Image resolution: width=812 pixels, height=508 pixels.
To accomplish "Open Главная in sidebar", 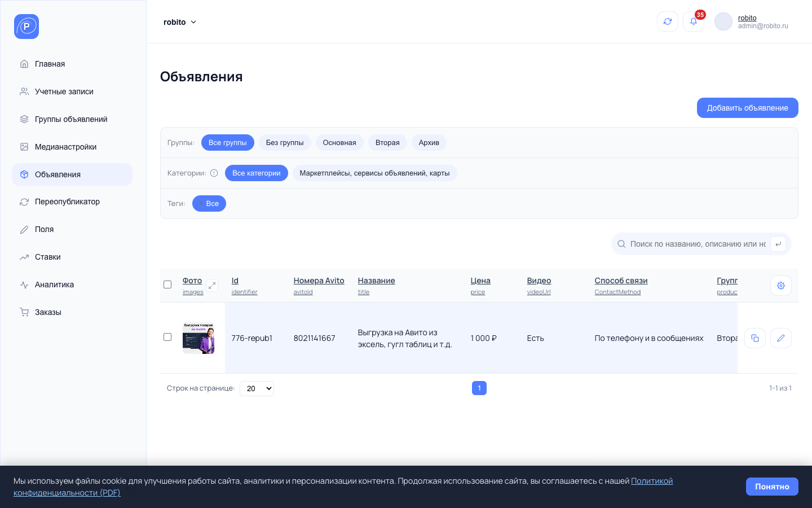I will 72,64.
